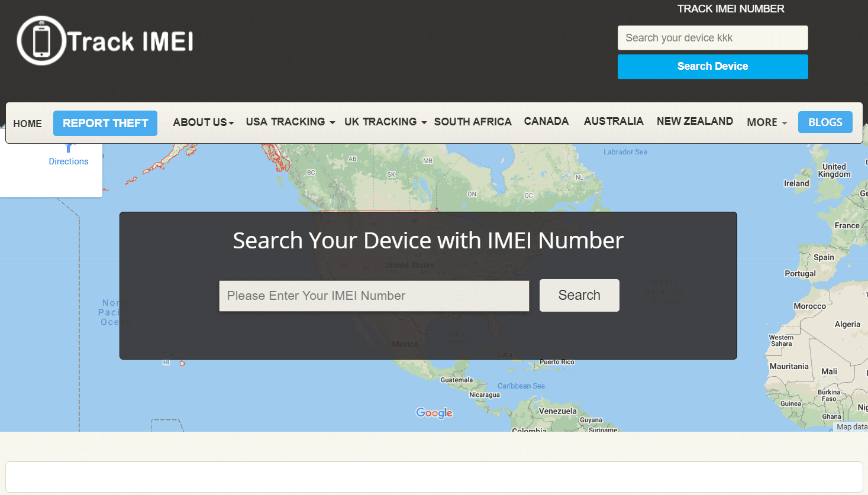Click the IMEI number input field

pyautogui.click(x=374, y=296)
